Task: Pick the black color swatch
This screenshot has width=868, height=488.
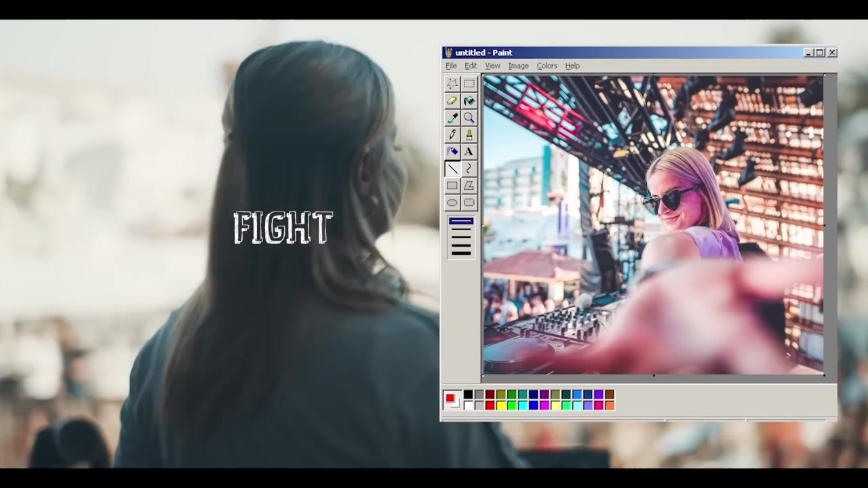Action: pyautogui.click(x=469, y=394)
